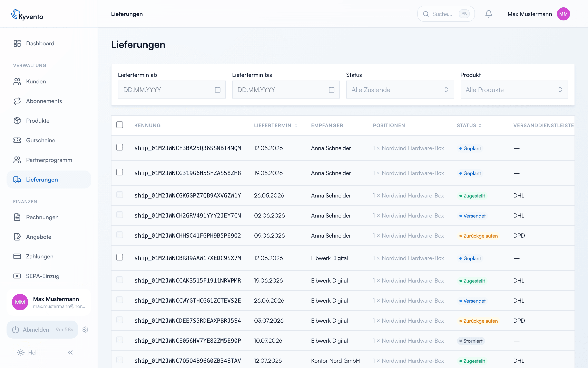
Task: Check row ship_01M2JWNCF3BA25Q36SSNBT4NQM
Action: coord(120,147)
